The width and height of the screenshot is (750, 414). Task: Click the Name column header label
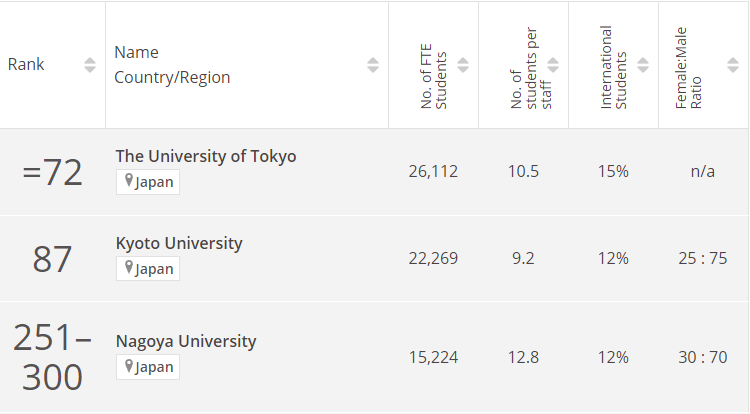coord(136,52)
